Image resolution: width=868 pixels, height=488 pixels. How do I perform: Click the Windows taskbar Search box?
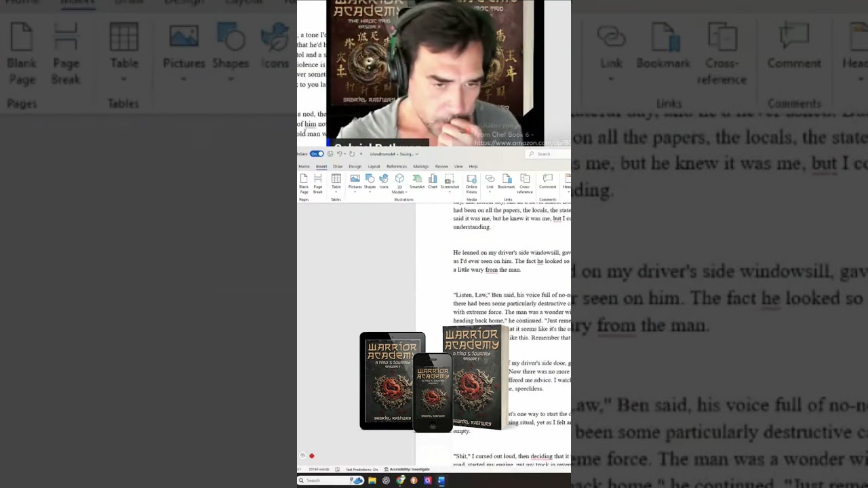331,481
